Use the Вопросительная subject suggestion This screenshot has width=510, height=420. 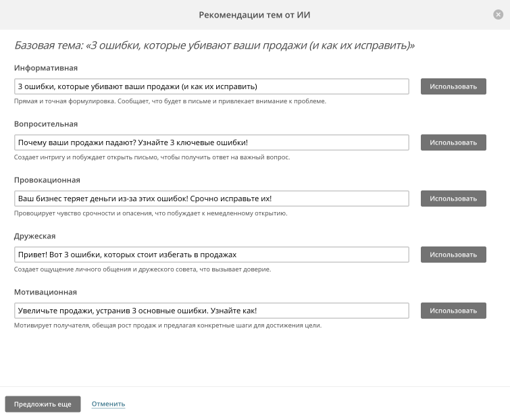click(453, 142)
